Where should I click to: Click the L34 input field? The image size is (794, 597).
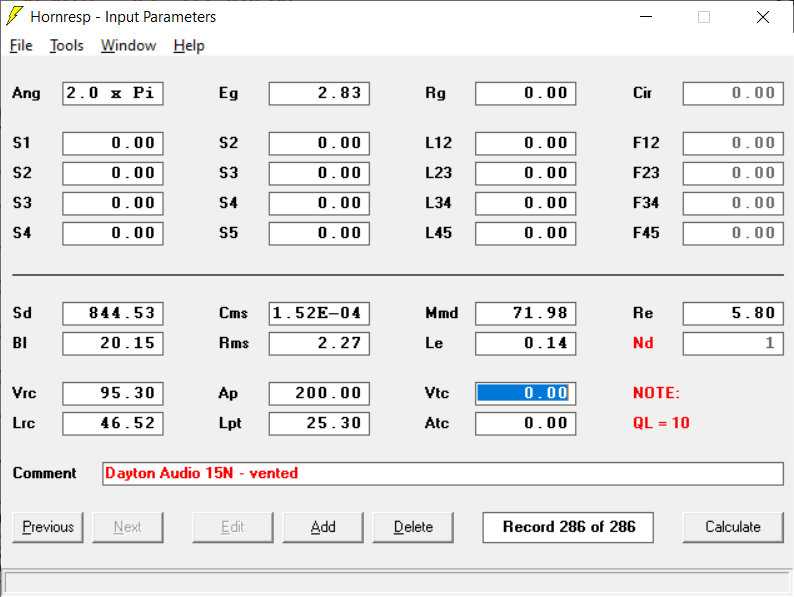pos(526,203)
